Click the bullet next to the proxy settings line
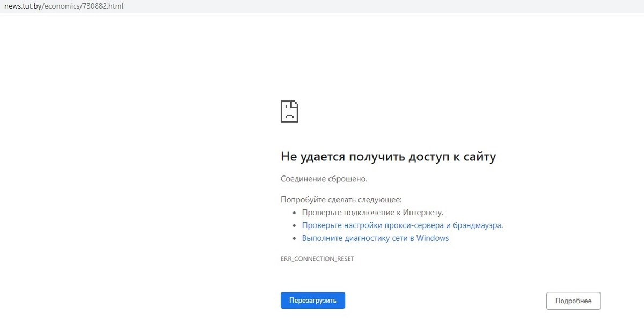 pyautogui.click(x=294, y=225)
